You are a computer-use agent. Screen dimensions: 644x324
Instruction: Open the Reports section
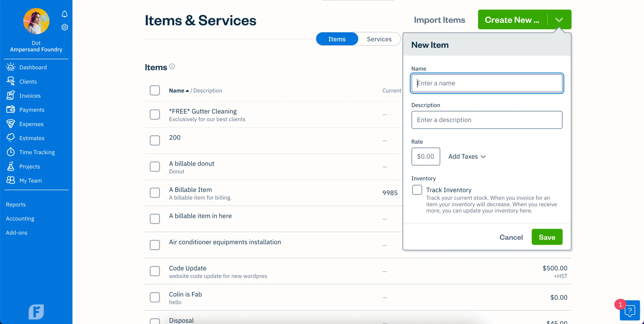[16, 204]
